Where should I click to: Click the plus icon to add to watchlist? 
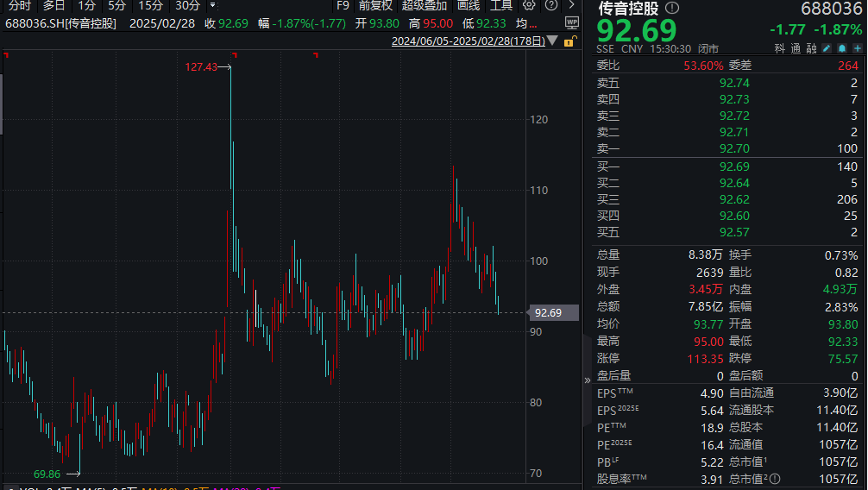point(858,49)
